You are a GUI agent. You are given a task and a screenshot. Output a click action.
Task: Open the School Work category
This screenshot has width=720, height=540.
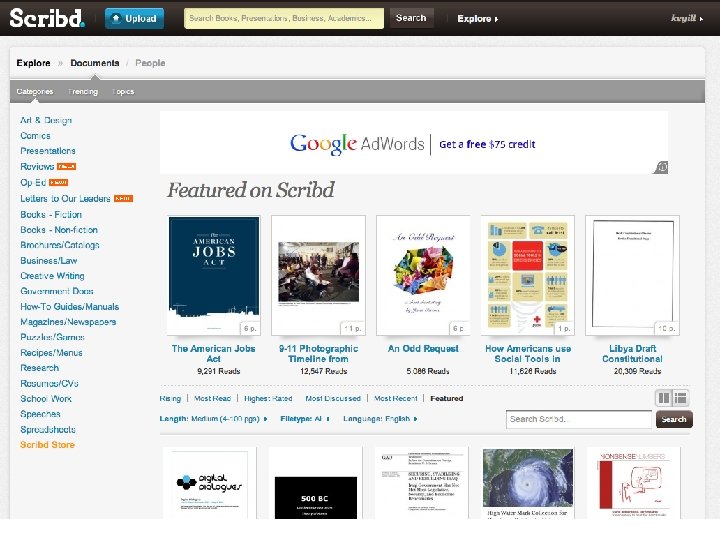46,399
